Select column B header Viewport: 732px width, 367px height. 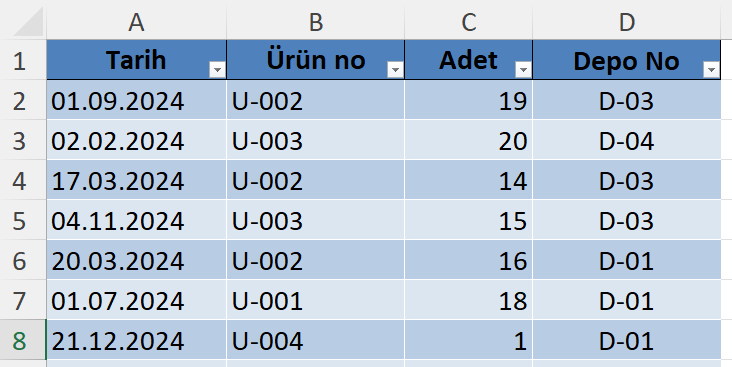316,21
